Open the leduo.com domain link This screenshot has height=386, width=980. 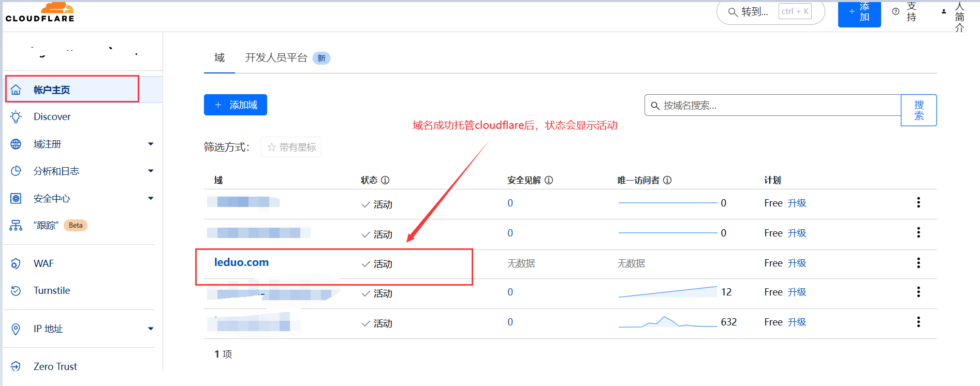tap(241, 262)
